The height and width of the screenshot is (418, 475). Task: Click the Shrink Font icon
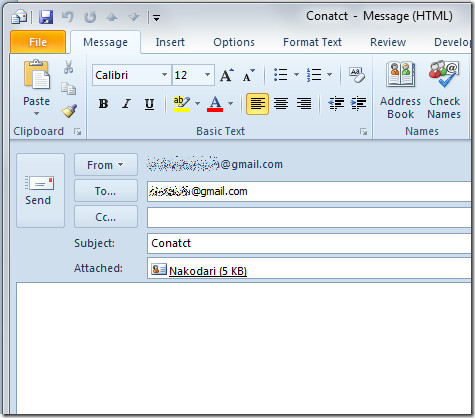click(x=249, y=75)
